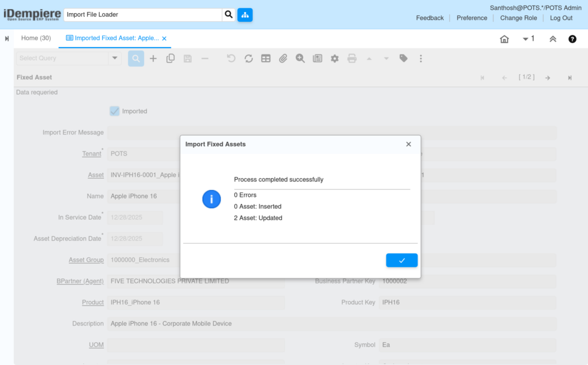Open the help question mark icon

point(572,39)
